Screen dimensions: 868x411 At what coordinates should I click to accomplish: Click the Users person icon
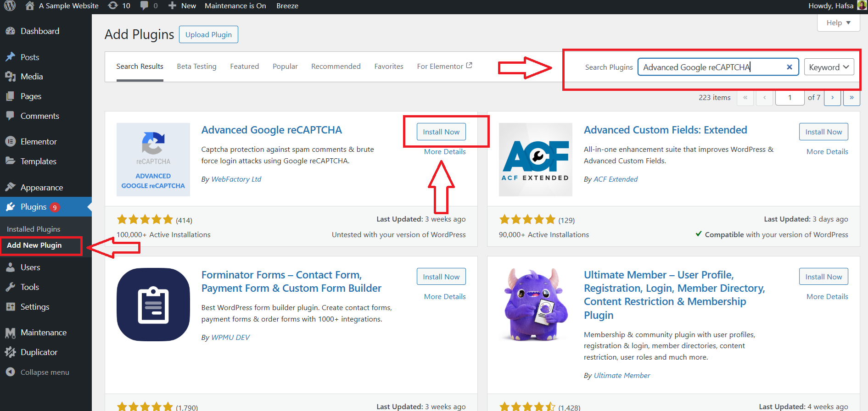pos(10,267)
